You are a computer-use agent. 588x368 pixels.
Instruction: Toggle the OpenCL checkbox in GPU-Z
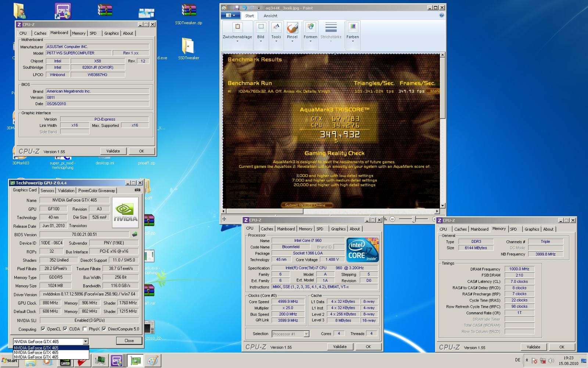pyautogui.click(x=43, y=329)
